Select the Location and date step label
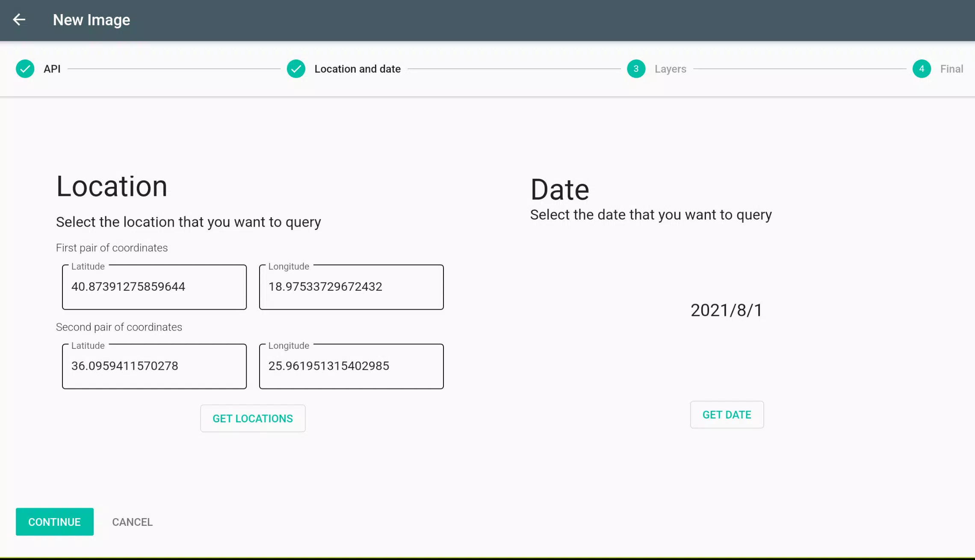Screen dimensions: 975x560 (x=357, y=69)
